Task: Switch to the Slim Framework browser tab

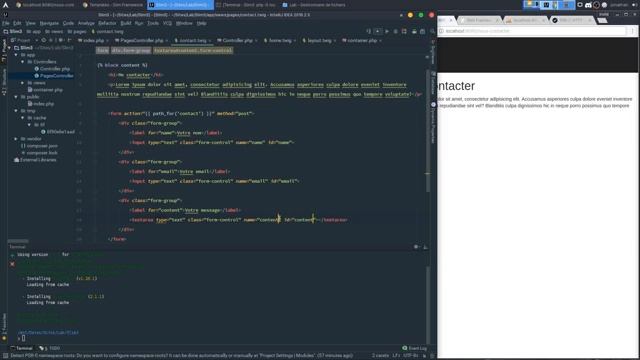Action: (479, 20)
